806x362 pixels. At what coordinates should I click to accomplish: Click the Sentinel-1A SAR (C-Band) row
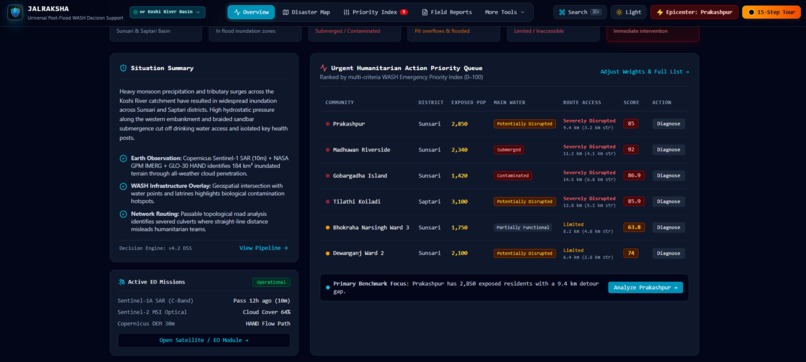point(204,301)
